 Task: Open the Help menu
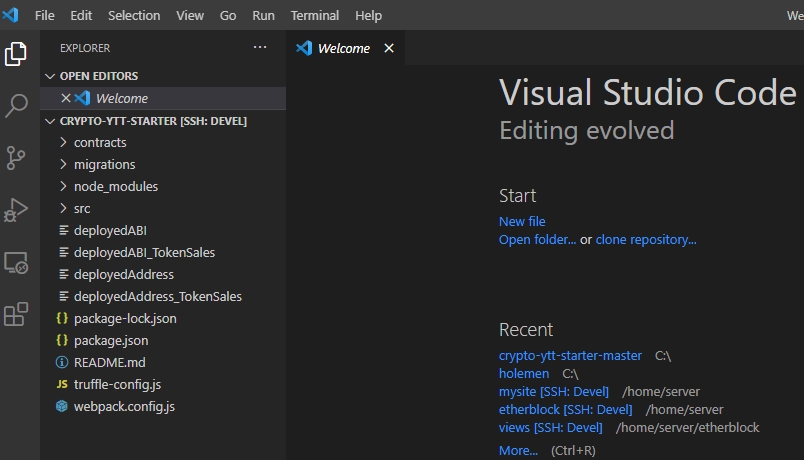pos(368,15)
